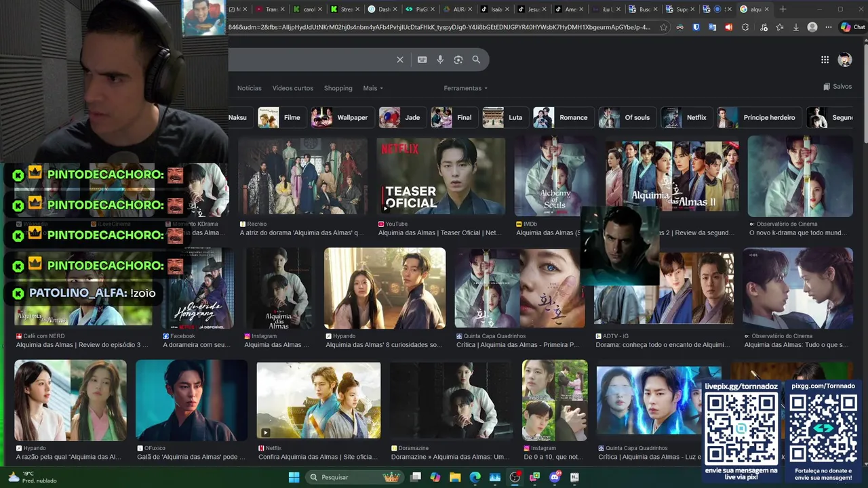Launch Copilot from the taskbar
The image size is (868, 488).
435,477
